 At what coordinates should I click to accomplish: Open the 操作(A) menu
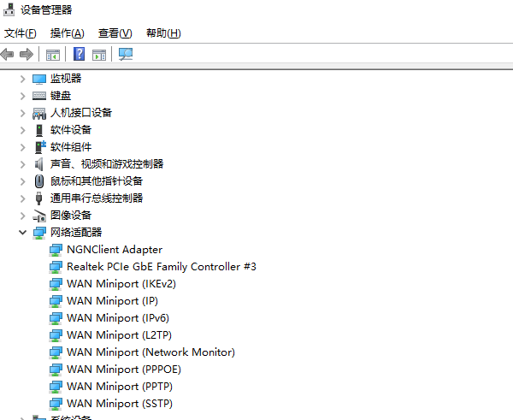[x=67, y=33]
